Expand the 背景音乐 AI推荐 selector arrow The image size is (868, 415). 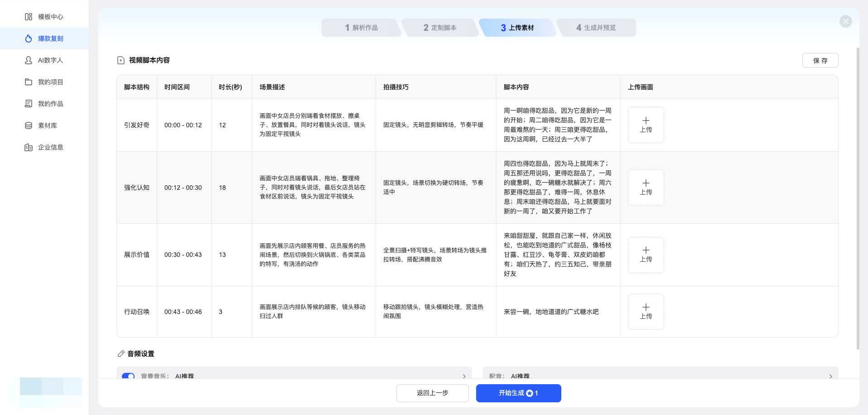(464, 376)
